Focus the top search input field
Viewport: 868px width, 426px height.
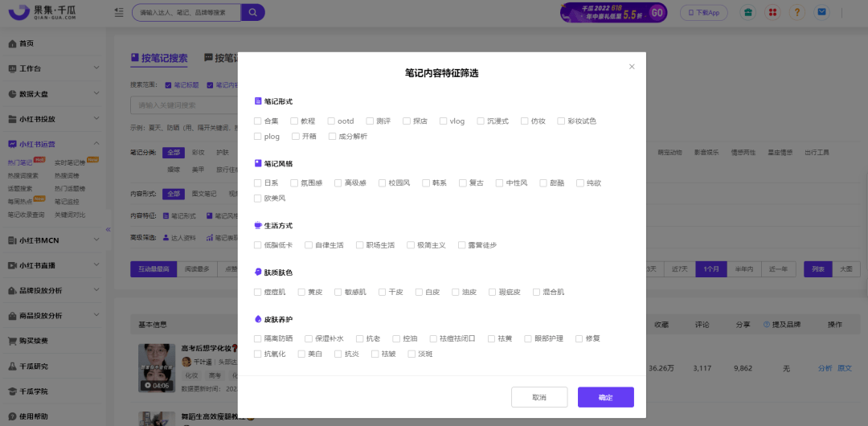tap(186, 12)
